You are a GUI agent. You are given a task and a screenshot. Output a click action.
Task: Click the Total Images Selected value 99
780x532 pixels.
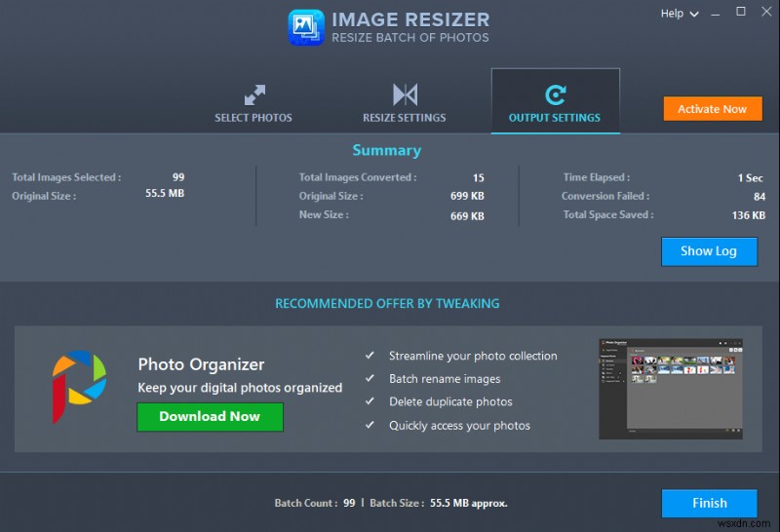point(178,177)
